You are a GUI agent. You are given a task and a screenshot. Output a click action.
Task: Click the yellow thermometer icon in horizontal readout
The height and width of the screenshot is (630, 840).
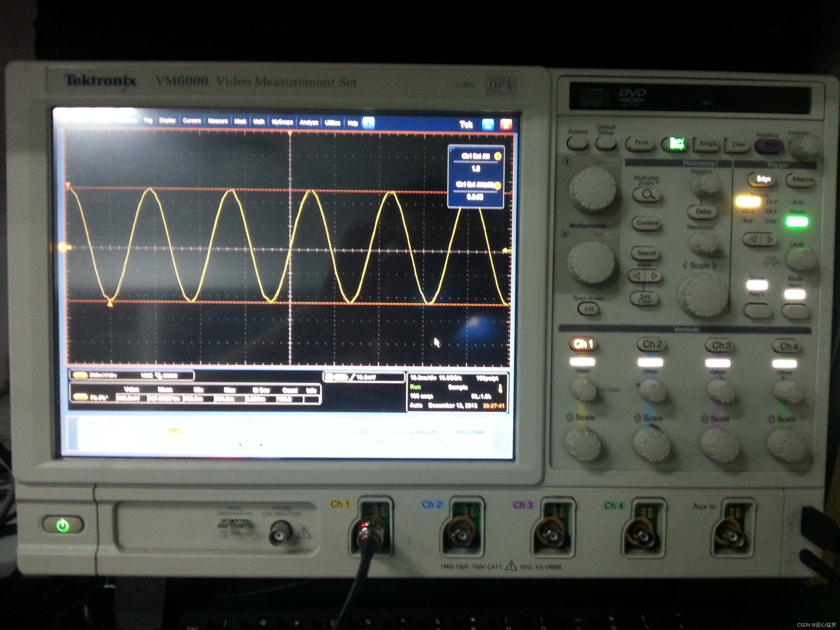(x=500, y=388)
